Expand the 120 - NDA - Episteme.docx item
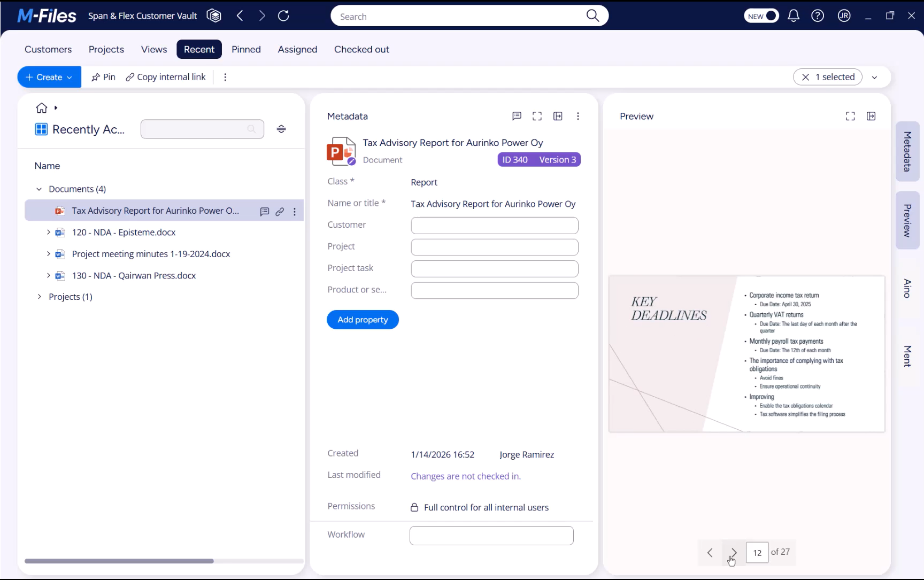The height and width of the screenshot is (580, 924). [48, 232]
